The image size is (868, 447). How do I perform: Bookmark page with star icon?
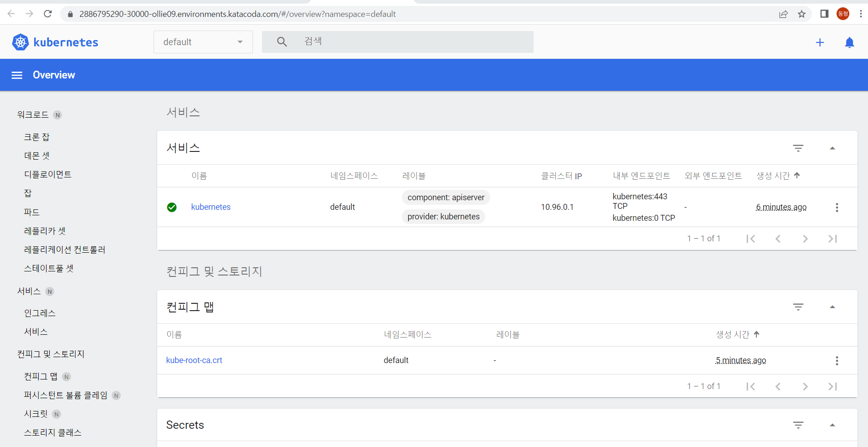[x=802, y=14]
